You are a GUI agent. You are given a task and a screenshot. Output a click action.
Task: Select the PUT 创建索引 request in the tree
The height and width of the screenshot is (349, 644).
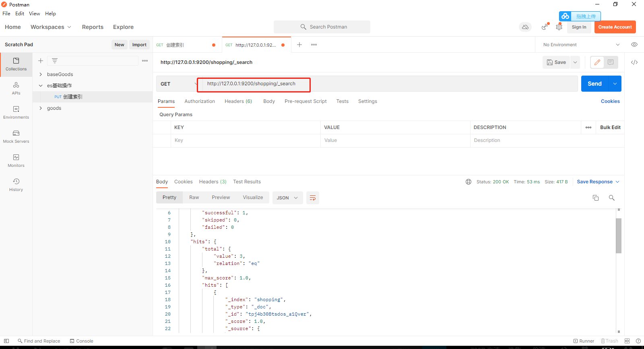point(93,97)
